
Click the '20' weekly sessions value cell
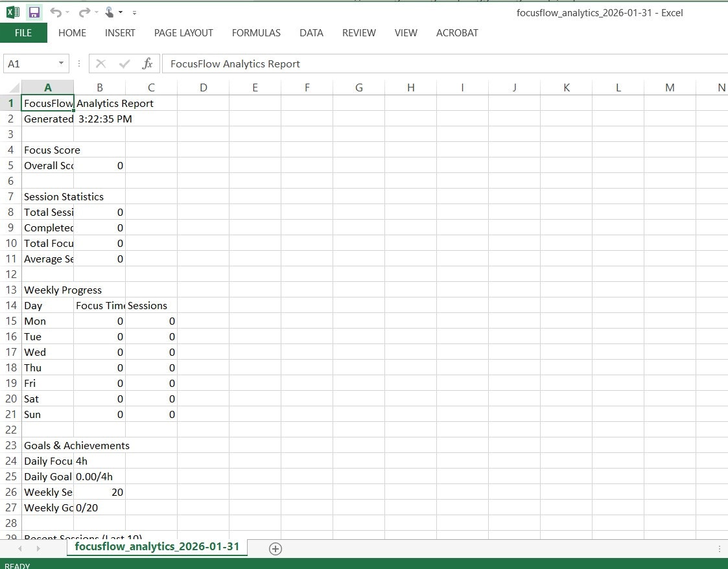point(99,492)
